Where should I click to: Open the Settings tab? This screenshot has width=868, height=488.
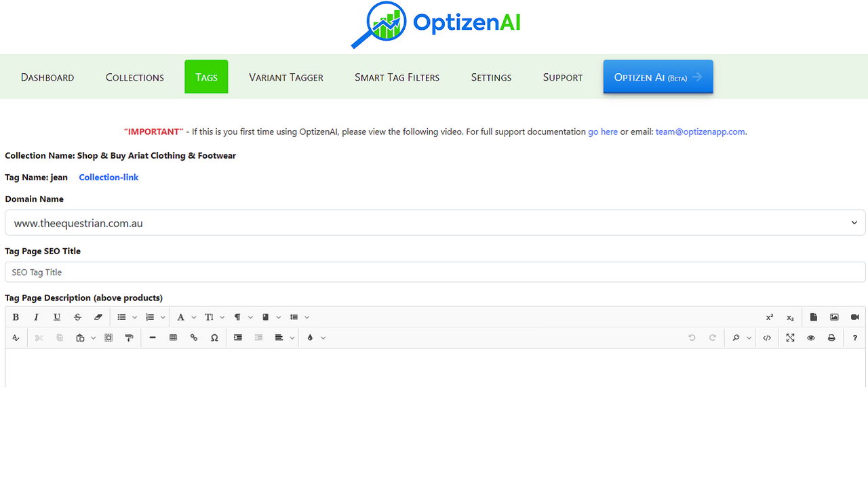coord(492,77)
